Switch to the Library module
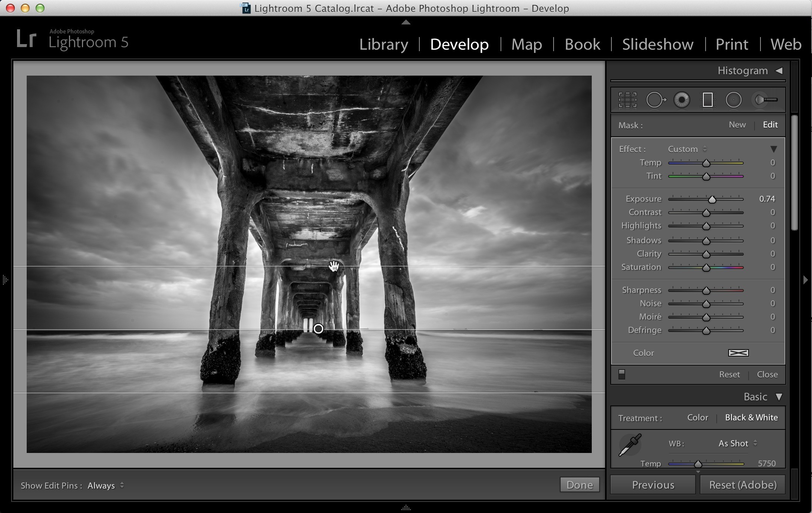 (x=383, y=44)
